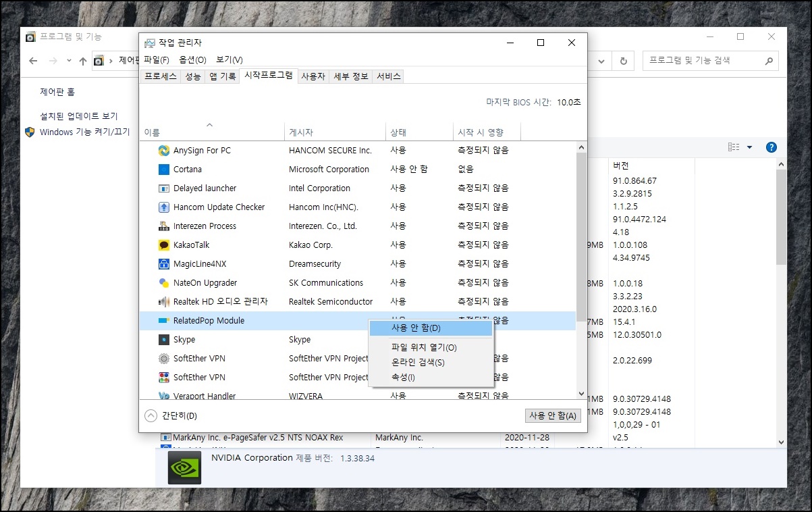
Task: Click the Interezen Process icon
Action: point(163,226)
